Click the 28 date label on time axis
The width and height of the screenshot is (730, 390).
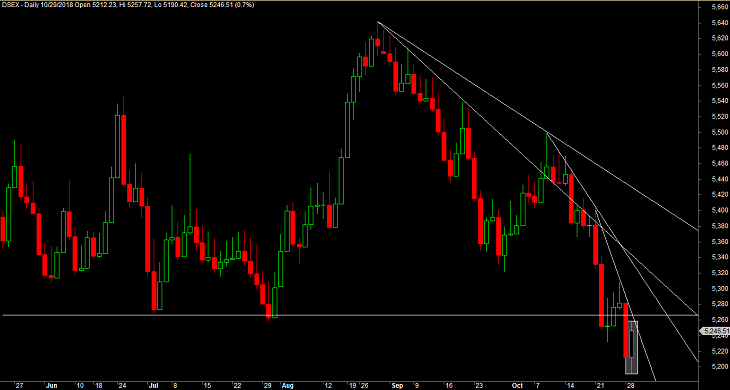click(x=630, y=386)
